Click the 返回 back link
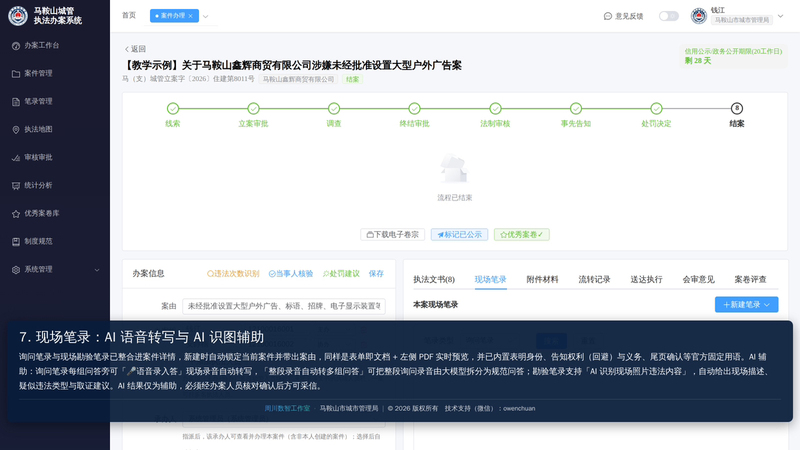This screenshot has width=800, height=450. point(136,49)
